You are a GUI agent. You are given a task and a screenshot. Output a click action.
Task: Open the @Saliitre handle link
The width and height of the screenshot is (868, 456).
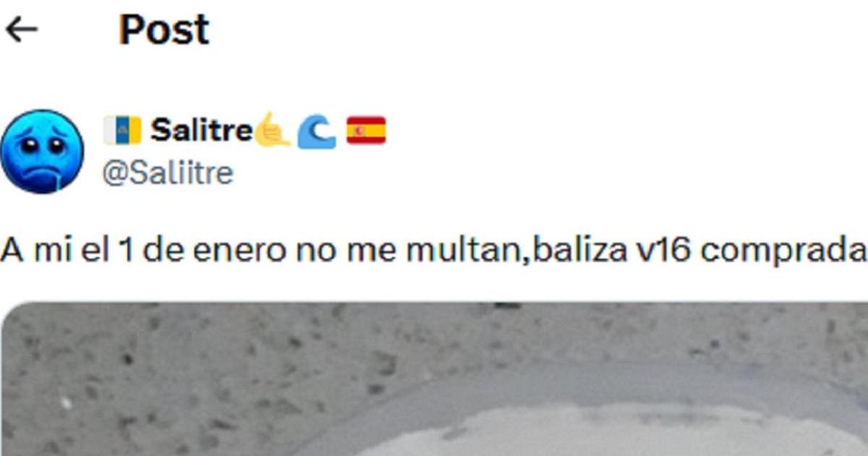tap(168, 174)
